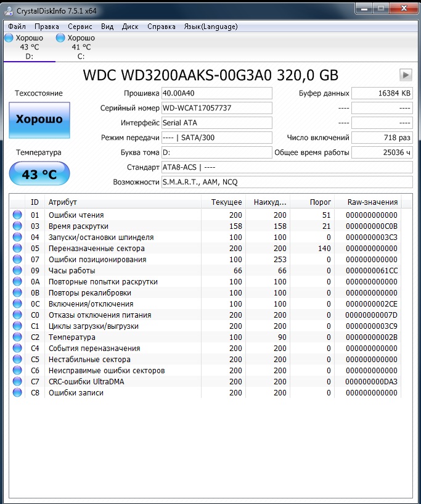
Task: Open the Файл menu
Action: click(x=17, y=27)
